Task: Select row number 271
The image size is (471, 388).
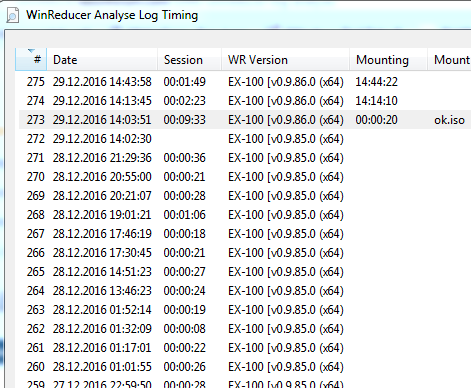Action: [x=36, y=158]
